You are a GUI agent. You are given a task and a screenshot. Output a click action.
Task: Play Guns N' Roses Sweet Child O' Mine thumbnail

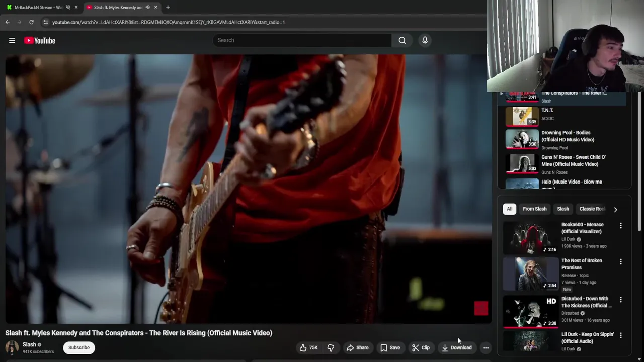coord(522,163)
